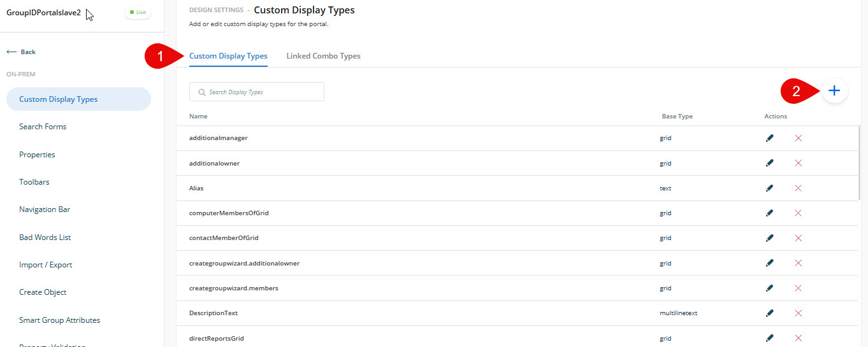
Task: Delete the DescriptionText display type
Action: pos(798,313)
